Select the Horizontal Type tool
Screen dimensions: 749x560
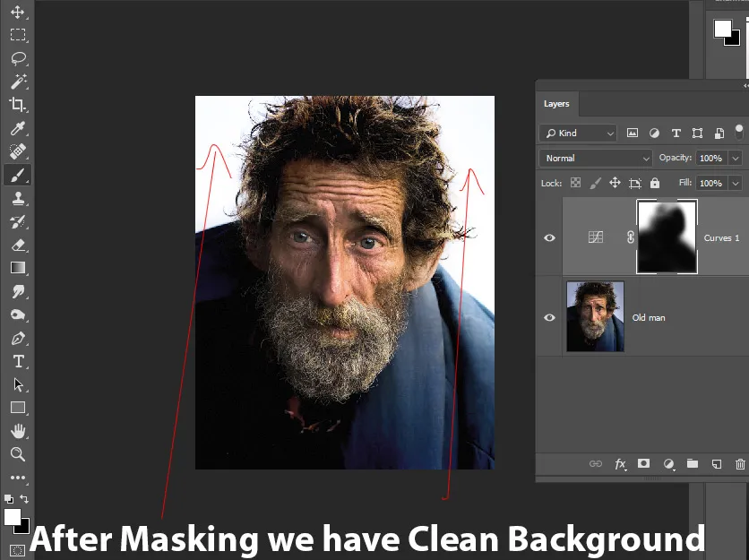tap(18, 361)
